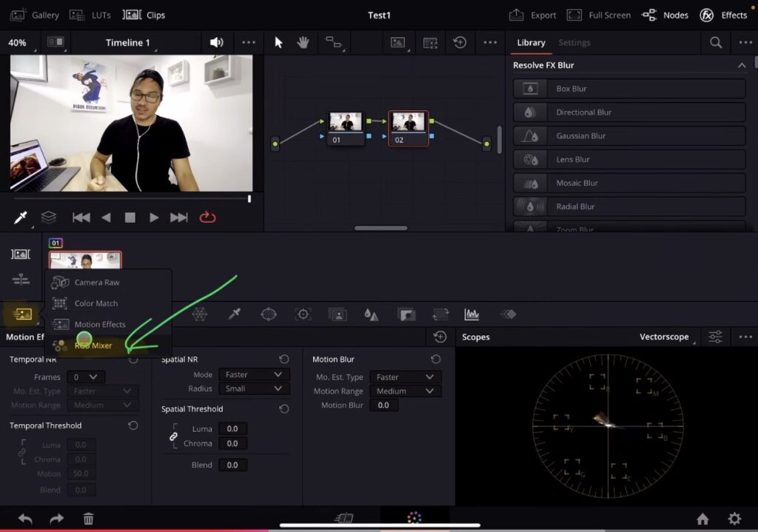This screenshot has height=532, width=758.
Task: Search the effects library
Action: (716, 43)
